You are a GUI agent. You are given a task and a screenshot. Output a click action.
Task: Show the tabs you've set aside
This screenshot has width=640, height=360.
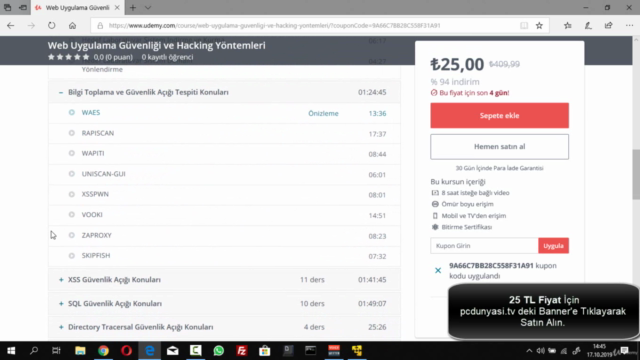point(7,7)
